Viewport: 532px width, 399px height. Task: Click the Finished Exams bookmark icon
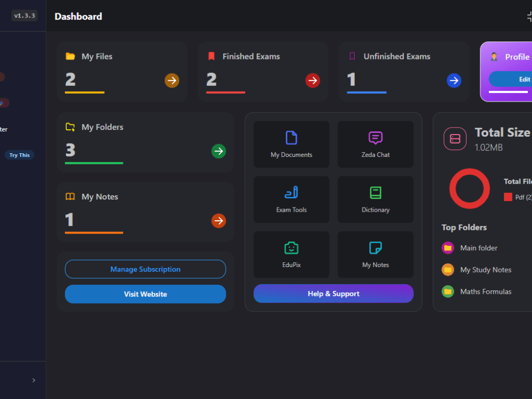click(x=211, y=56)
